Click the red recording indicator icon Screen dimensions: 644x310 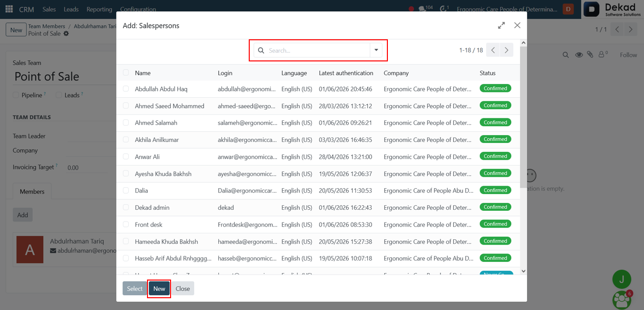411,9
